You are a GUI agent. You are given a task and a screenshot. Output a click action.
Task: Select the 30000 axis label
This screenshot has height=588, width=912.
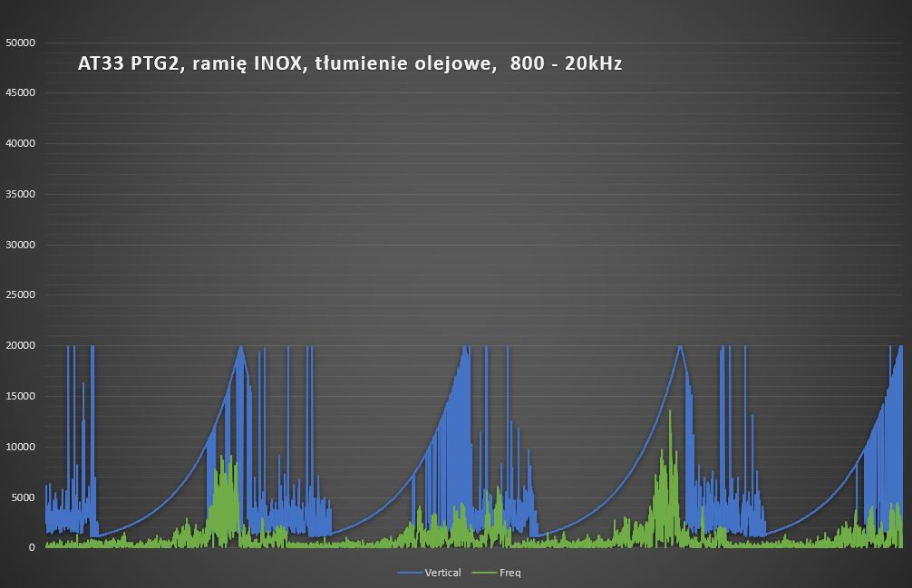coord(20,245)
